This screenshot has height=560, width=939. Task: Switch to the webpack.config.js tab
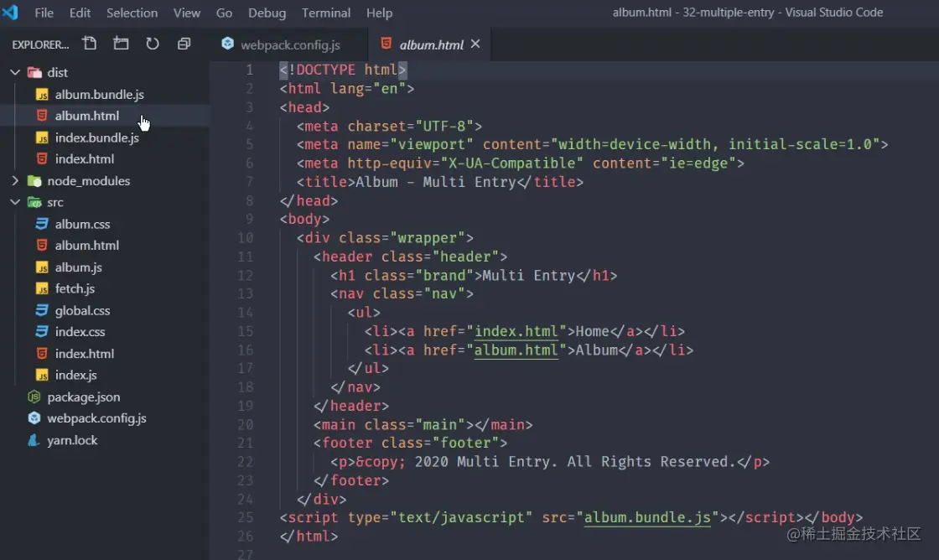coord(290,44)
